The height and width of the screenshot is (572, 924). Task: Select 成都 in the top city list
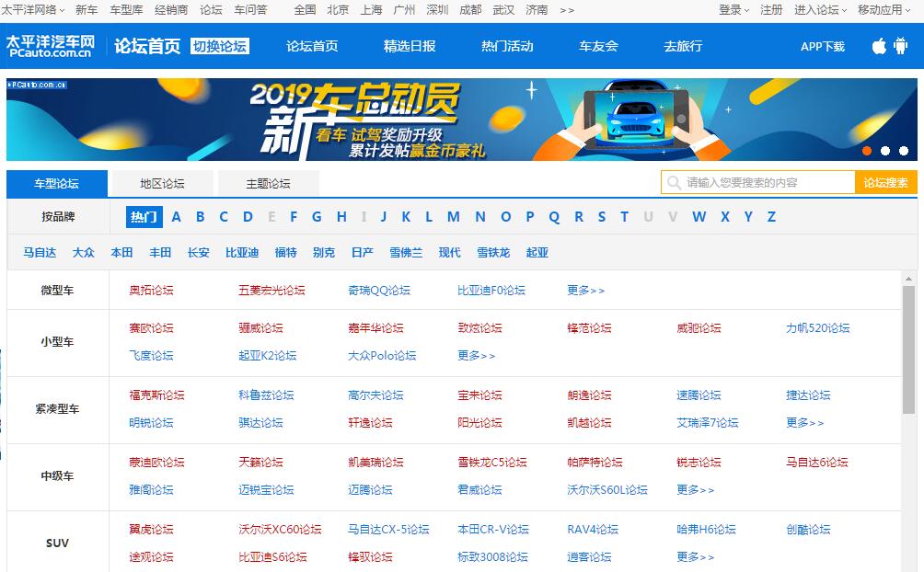pos(470,10)
